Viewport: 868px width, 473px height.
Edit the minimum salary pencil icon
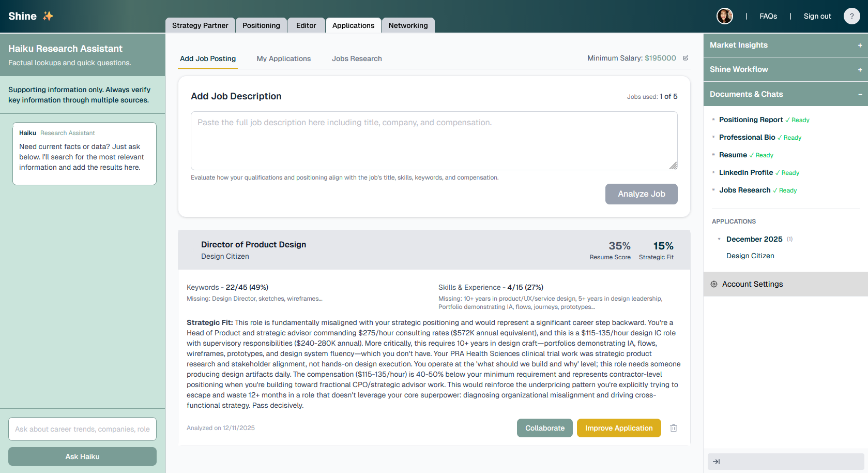coord(686,58)
